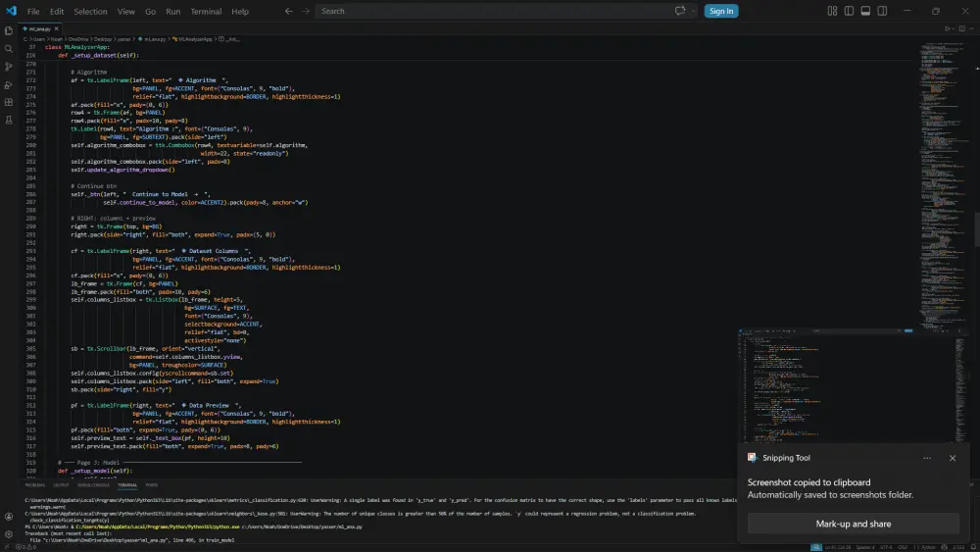Split the editor to the right

pyautogui.click(x=962, y=28)
